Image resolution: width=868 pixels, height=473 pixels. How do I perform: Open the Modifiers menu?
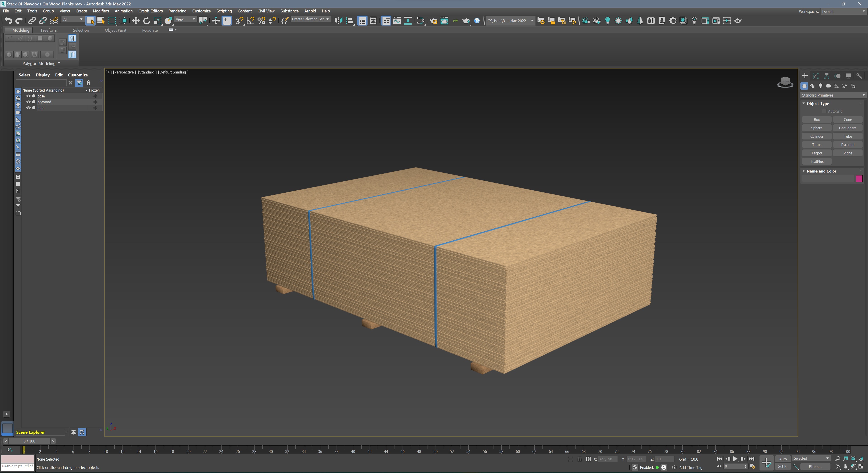(101, 11)
